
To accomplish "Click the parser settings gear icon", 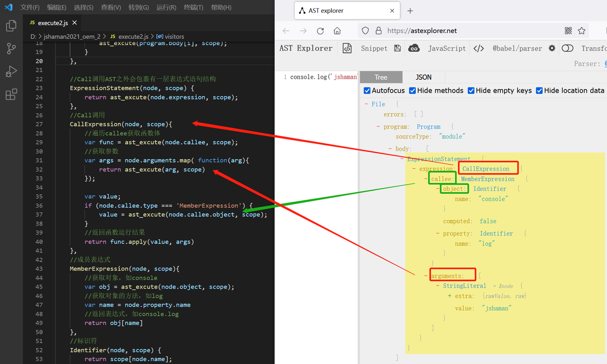I will [552, 49].
